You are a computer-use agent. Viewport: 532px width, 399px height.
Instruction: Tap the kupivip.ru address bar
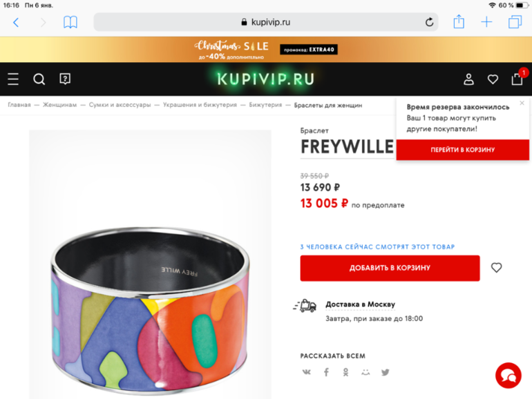pos(266,22)
